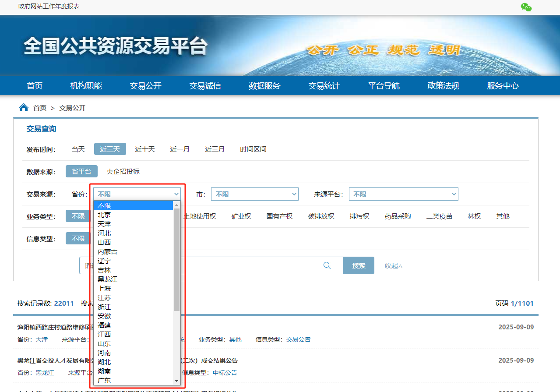
Task: Select 不限 under 业务类型
Action: (78, 216)
